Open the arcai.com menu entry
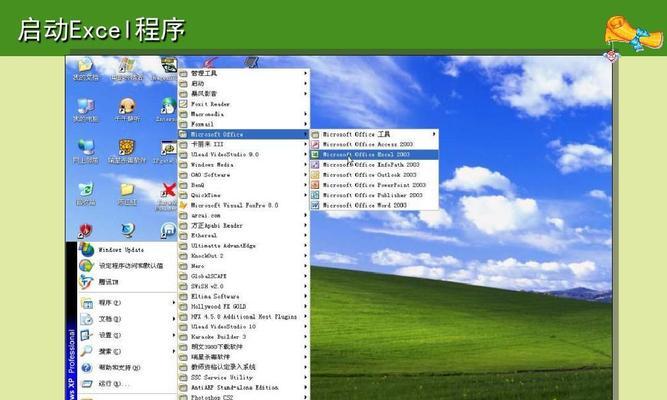This screenshot has height=400, width=667. pyautogui.click(x=244, y=215)
